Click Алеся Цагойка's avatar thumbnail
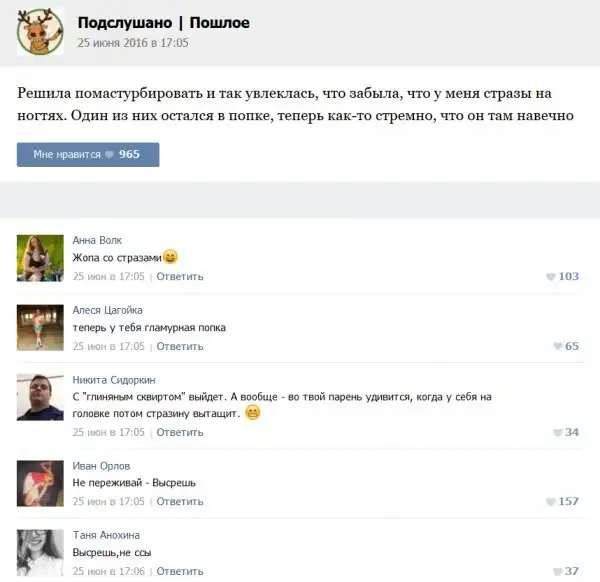The height and width of the screenshot is (582, 600). [40, 328]
